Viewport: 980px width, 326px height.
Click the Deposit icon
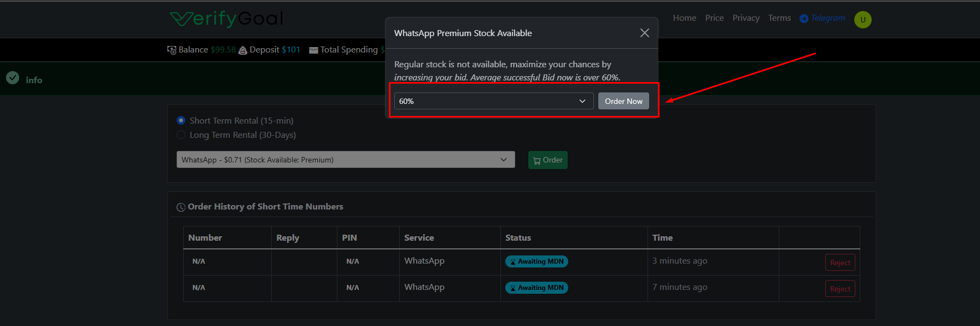click(x=243, y=50)
